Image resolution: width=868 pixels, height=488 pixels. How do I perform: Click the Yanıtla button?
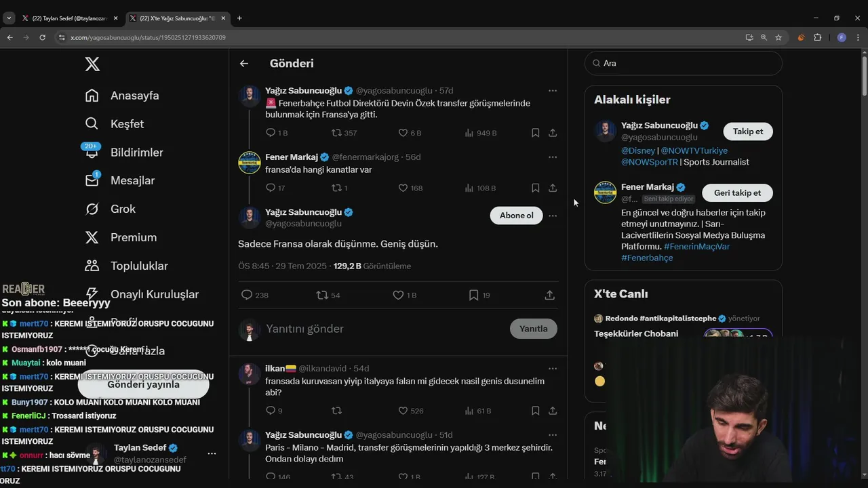click(534, 329)
